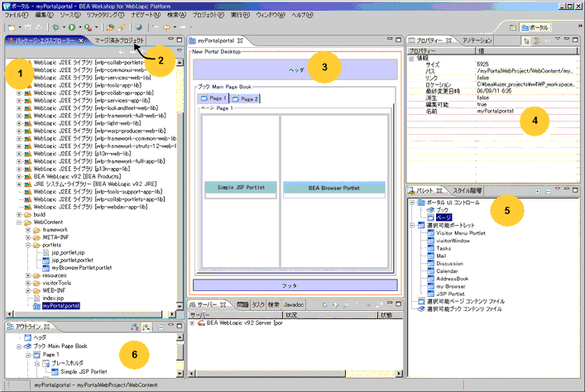The width and height of the screenshot is (585, 392).
Task: Click the show categories icon in Properties view
Action: (527, 41)
